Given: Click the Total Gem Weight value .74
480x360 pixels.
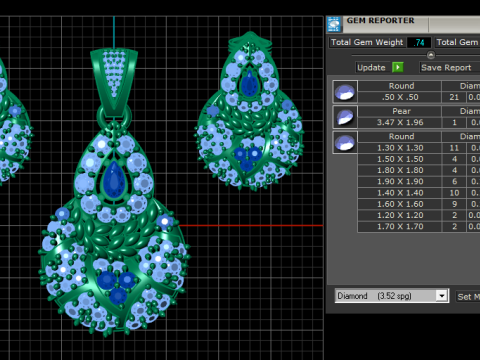Looking at the screenshot, I should click(x=419, y=42).
